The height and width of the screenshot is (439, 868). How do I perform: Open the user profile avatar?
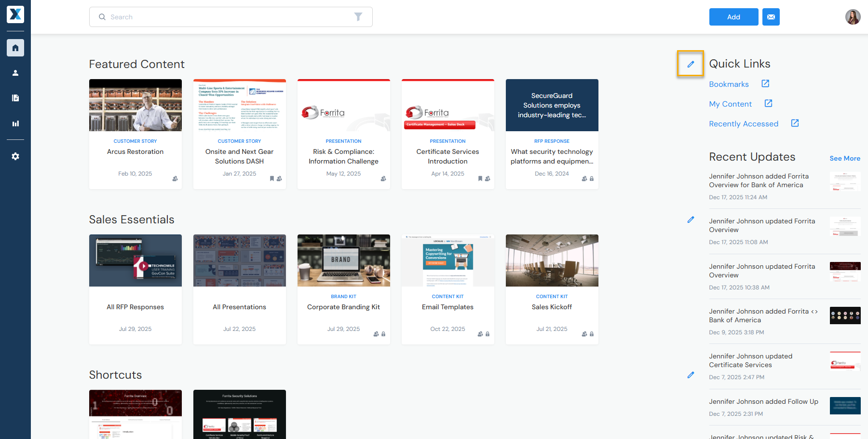[x=853, y=17]
